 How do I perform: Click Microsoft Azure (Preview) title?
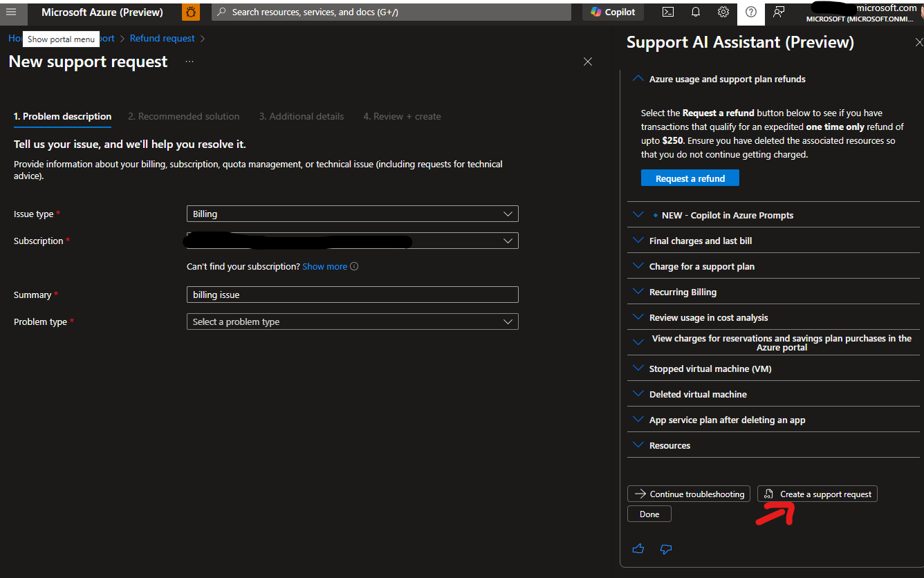coord(102,12)
